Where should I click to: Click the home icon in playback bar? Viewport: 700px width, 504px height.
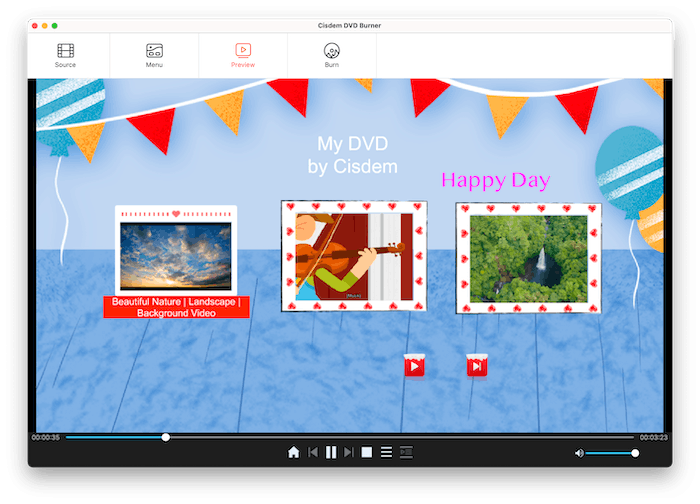pyautogui.click(x=293, y=453)
